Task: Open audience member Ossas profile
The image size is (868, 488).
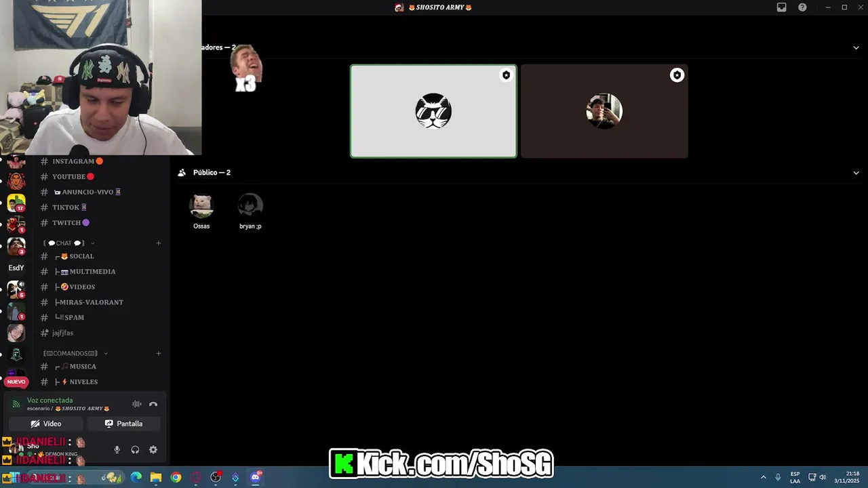Action: pos(201,211)
